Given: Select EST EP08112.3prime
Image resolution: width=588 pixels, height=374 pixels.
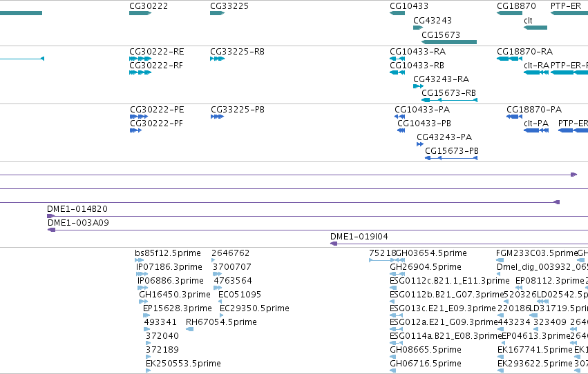Looking at the screenshot, I should (519, 288).
